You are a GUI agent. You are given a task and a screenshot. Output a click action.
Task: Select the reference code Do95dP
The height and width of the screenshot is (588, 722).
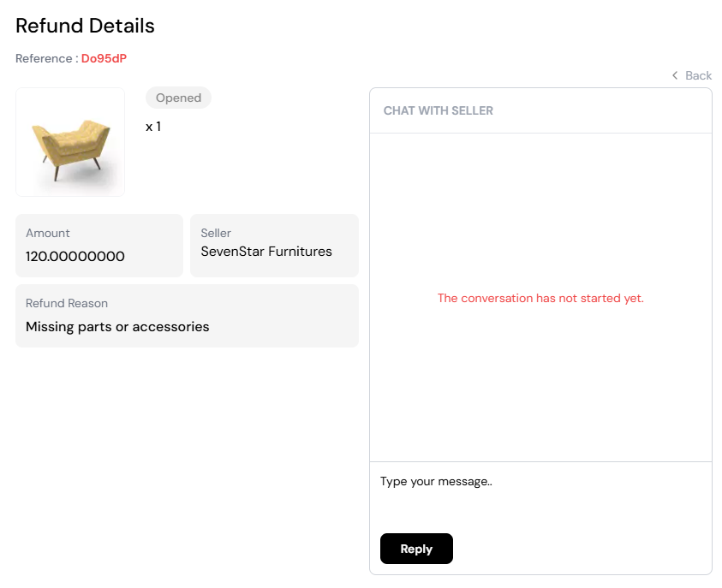point(104,58)
